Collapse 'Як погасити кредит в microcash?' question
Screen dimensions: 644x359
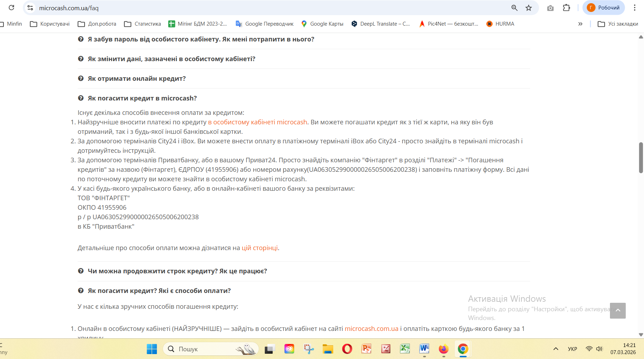142,98
